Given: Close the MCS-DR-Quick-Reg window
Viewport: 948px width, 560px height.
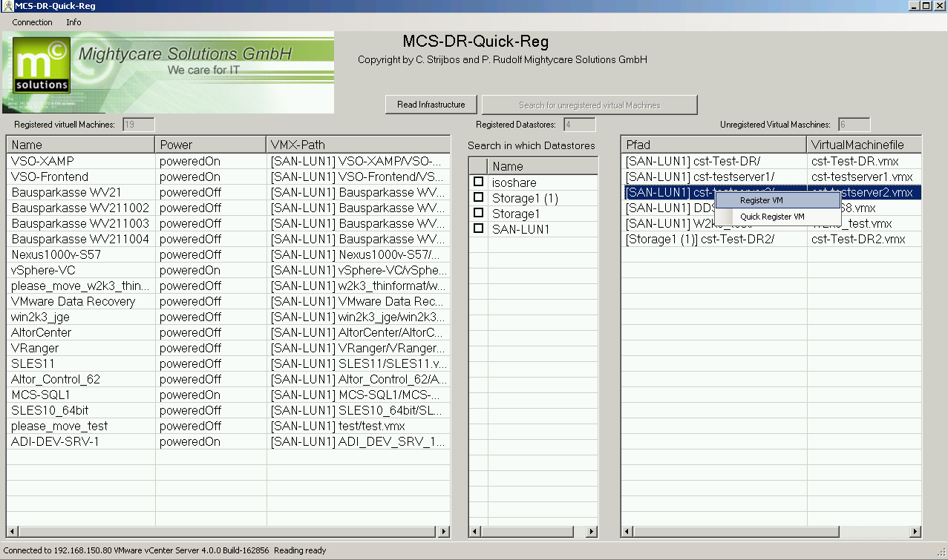Looking at the screenshot, I should [938, 6].
